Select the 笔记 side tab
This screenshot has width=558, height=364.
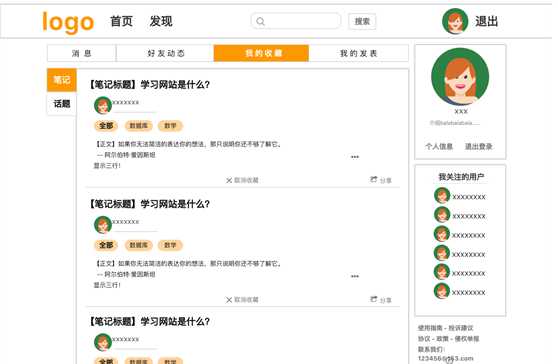coord(62,80)
